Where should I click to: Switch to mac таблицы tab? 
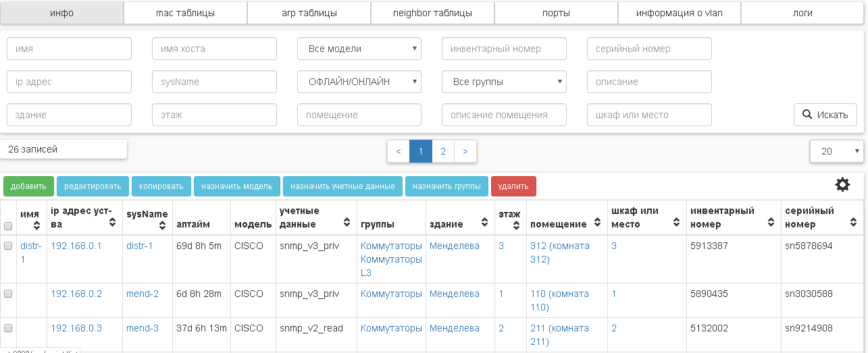(x=185, y=13)
